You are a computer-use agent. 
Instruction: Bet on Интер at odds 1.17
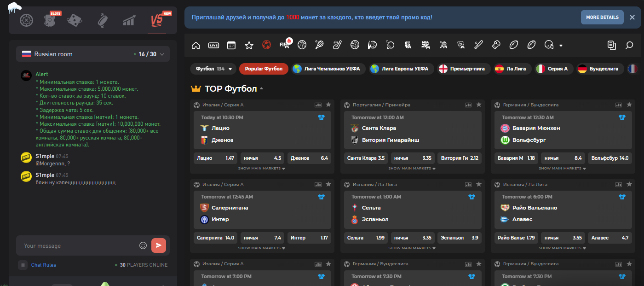coord(309,238)
